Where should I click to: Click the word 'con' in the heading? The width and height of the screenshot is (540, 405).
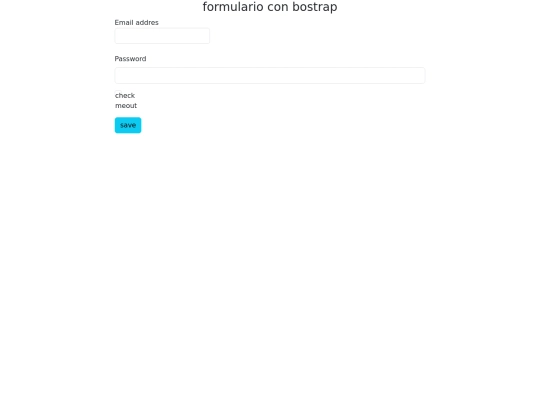pos(278,7)
